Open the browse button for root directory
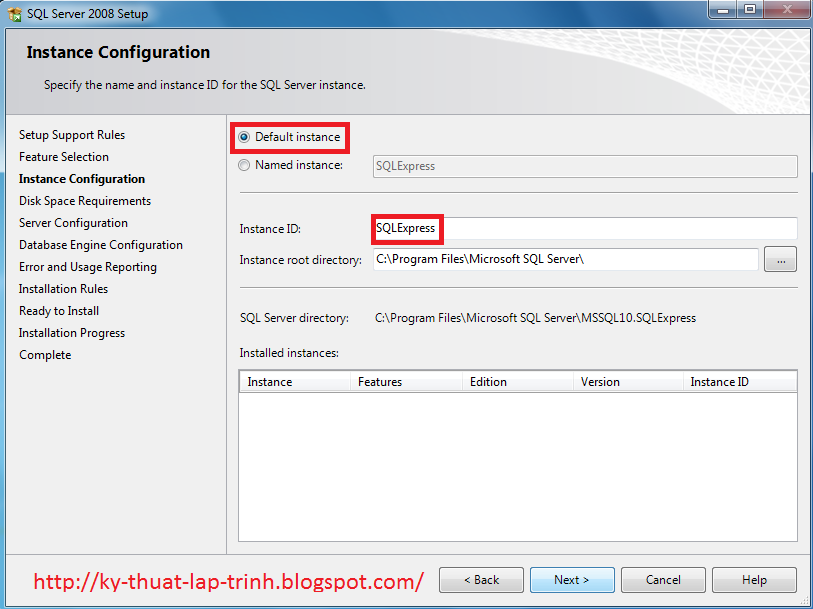The height and width of the screenshot is (609, 813). tap(780, 259)
